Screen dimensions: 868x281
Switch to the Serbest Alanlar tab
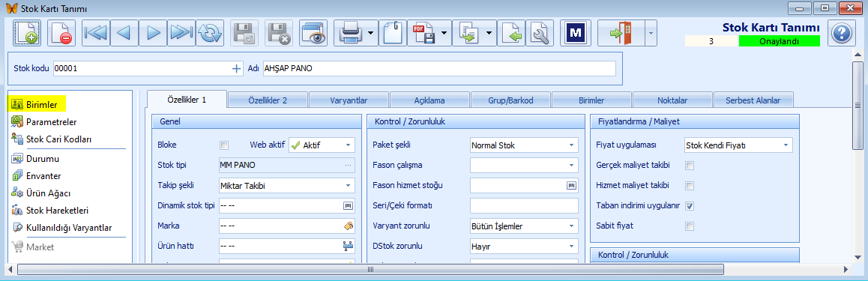click(x=753, y=100)
